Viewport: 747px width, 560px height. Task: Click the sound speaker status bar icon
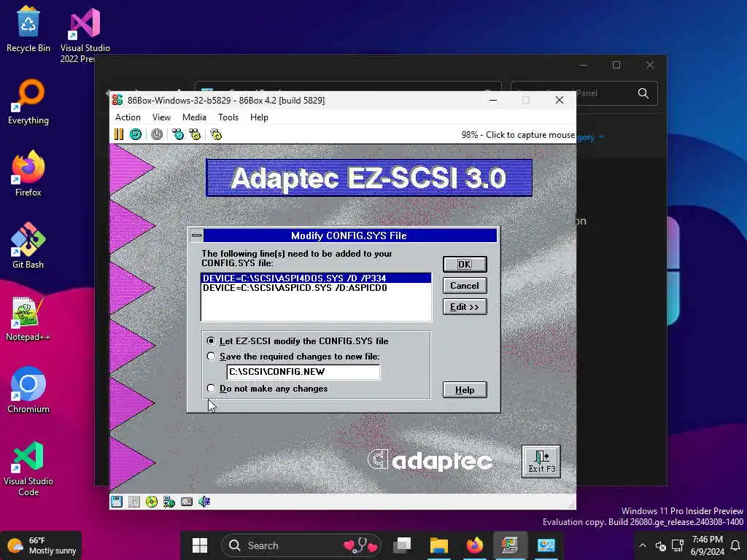(204, 502)
